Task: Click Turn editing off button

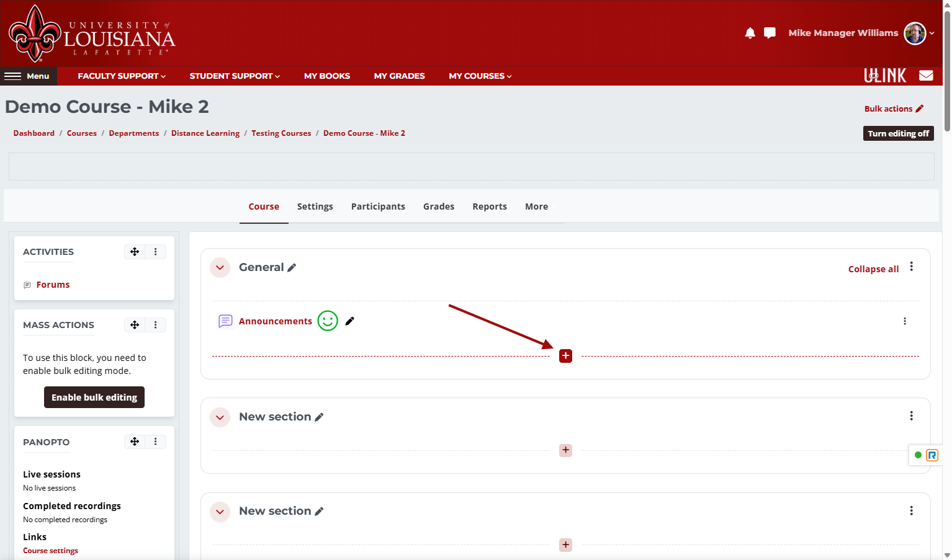Action: 898,133
